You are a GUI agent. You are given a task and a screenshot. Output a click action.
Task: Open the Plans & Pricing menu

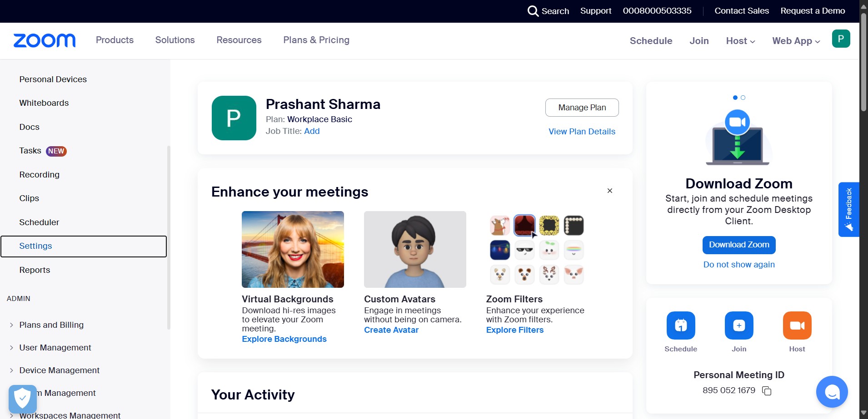tap(316, 40)
